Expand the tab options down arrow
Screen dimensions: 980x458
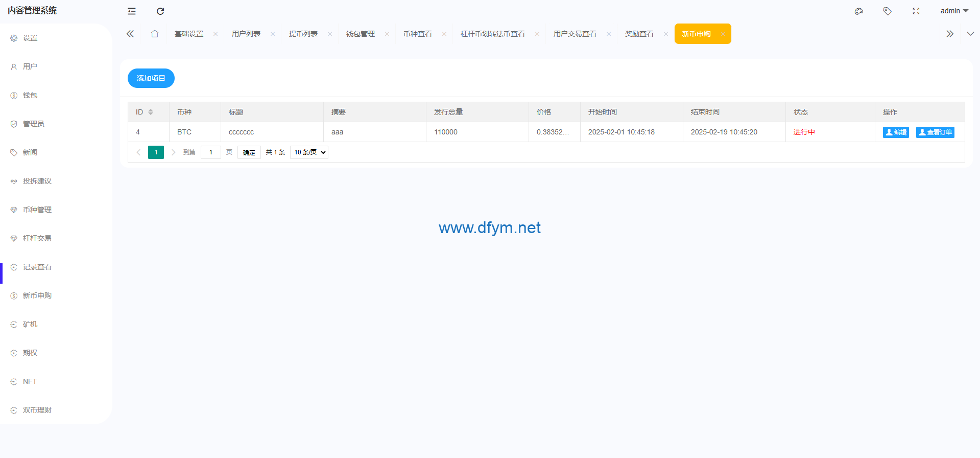coord(970,34)
